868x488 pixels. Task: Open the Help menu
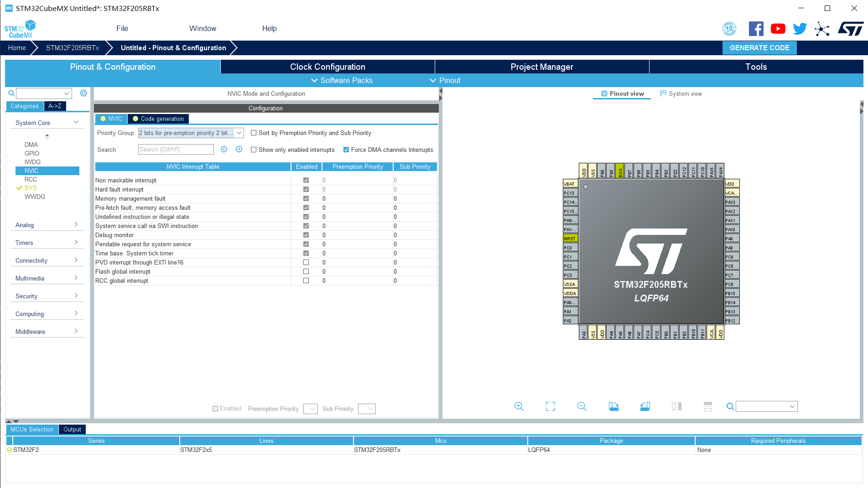269,28
